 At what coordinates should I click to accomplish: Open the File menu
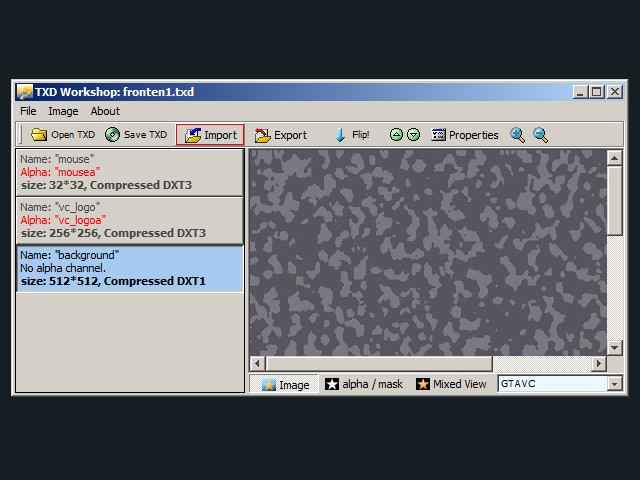(28, 111)
